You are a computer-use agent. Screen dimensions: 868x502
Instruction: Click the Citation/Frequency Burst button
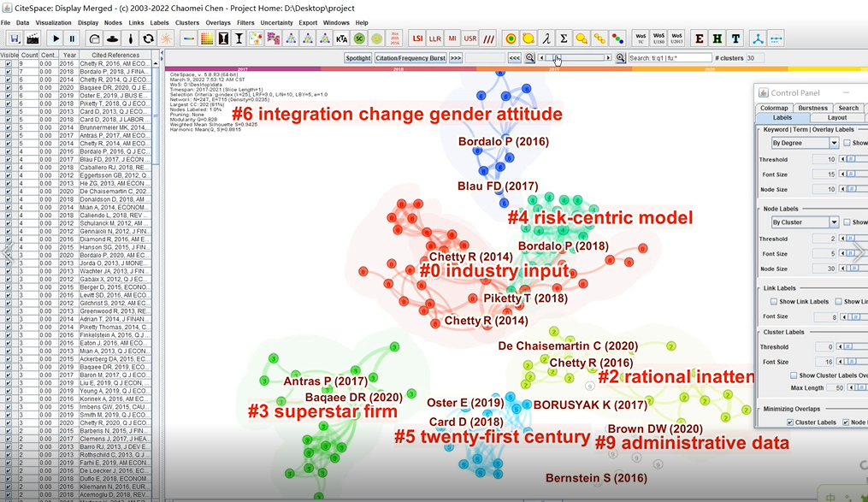(410, 58)
